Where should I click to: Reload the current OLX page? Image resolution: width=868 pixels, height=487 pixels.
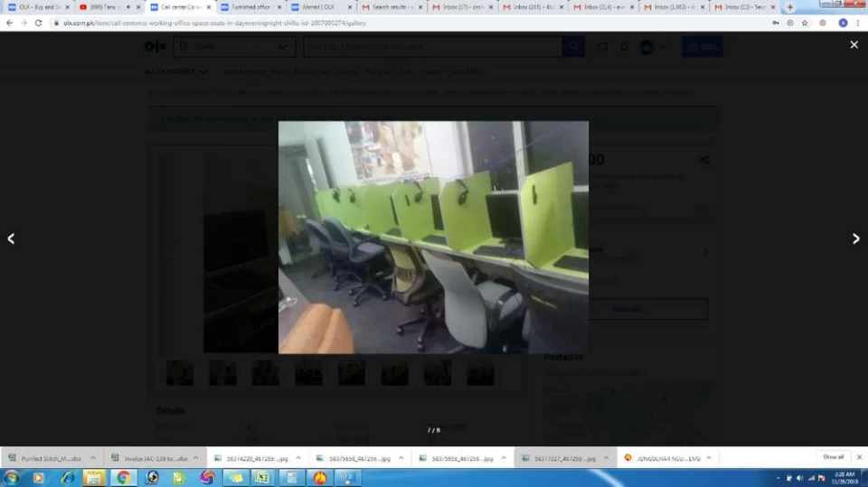point(38,23)
